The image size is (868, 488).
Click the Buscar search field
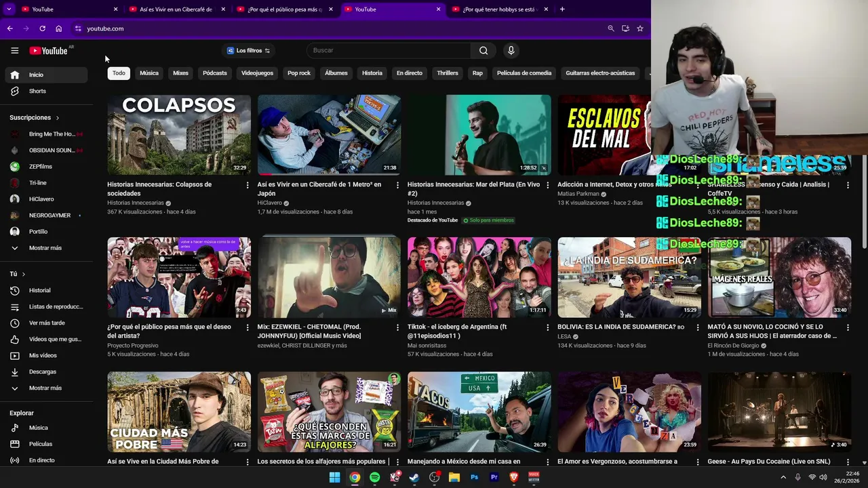tap(389, 50)
